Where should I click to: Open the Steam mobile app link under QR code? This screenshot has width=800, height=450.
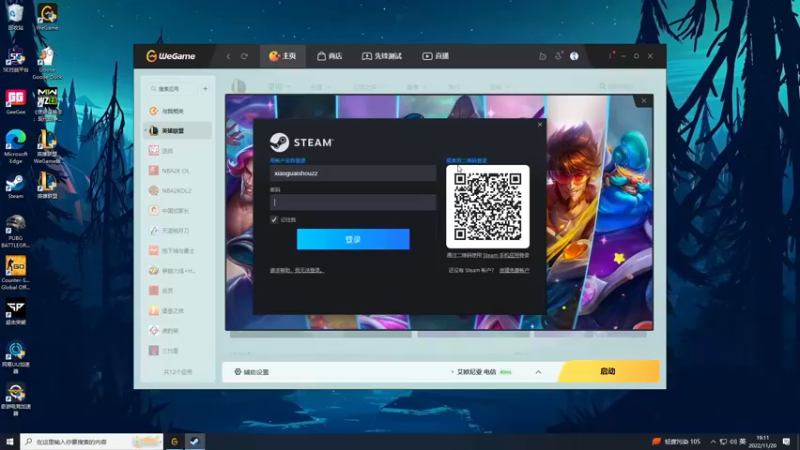tap(506, 255)
